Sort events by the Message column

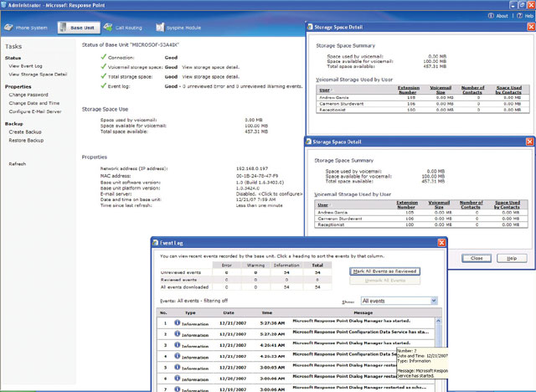[363, 312]
